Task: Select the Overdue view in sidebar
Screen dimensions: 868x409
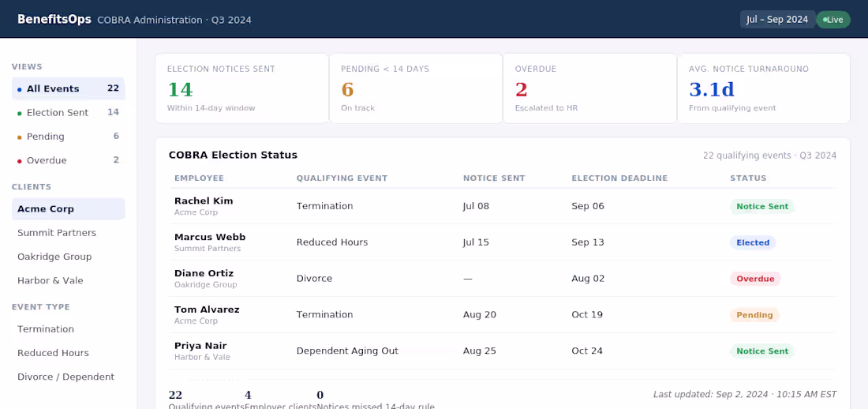Action: coord(68,160)
